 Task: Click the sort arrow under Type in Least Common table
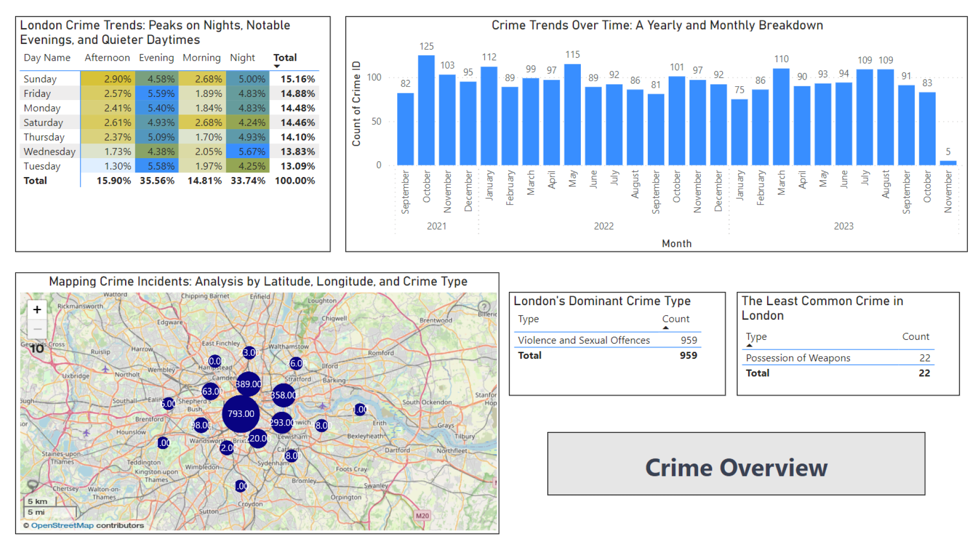749,345
